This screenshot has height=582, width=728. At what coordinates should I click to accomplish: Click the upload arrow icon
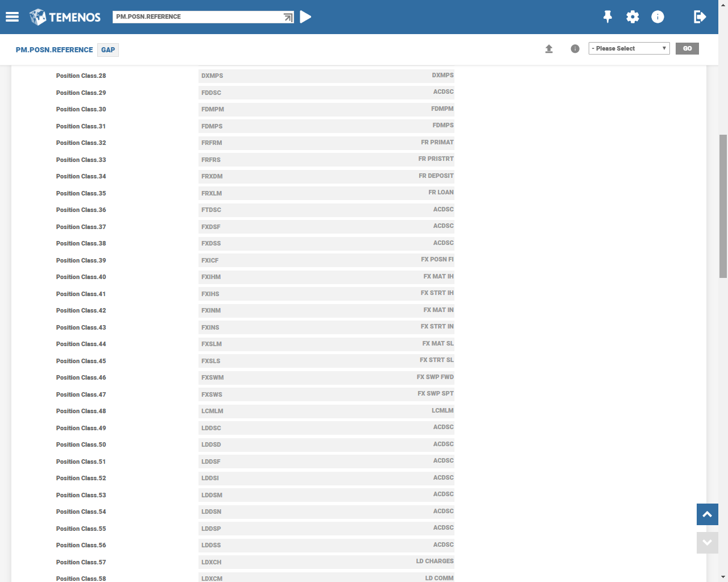pos(549,49)
